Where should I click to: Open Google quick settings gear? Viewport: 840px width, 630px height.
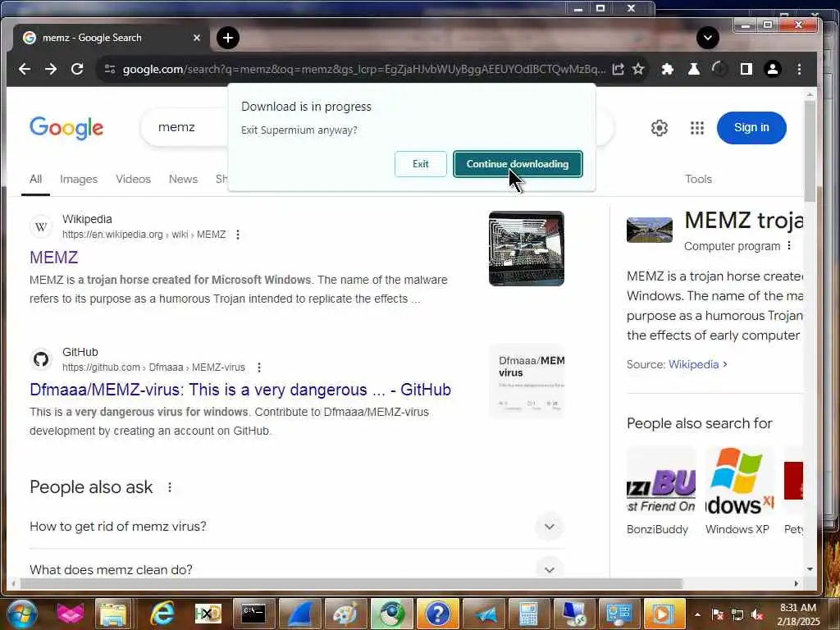(660, 128)
